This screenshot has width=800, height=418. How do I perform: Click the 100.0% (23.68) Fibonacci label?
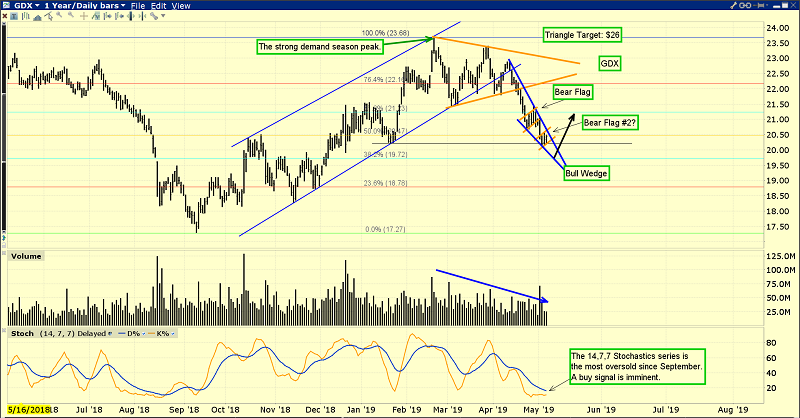click(x=385, y=33)
